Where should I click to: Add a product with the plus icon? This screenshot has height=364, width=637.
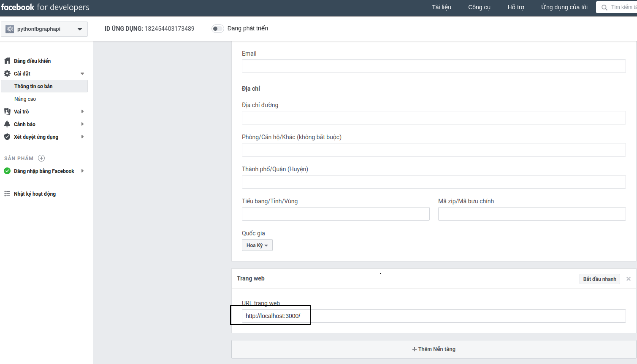[41, 158]
